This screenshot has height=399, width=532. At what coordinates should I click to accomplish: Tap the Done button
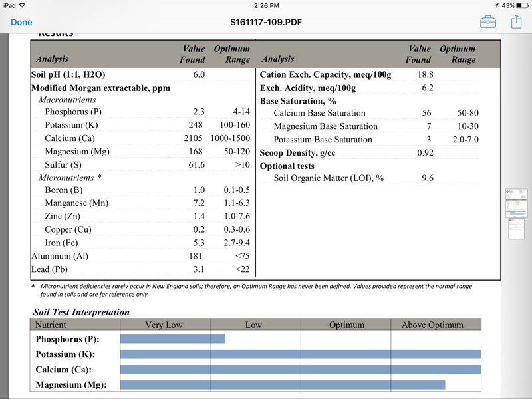(x=21, y=22)
